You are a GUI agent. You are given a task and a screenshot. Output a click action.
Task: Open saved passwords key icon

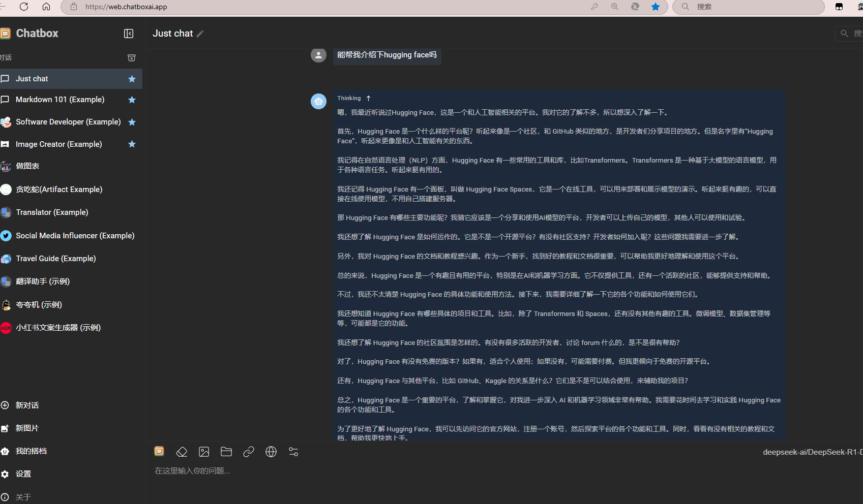point(594,7)
